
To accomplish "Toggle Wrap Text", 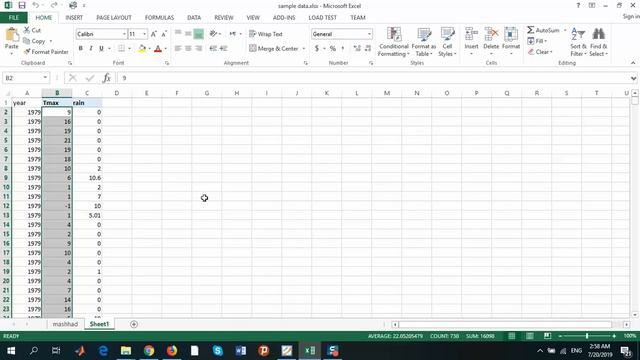I will point(266,34).
